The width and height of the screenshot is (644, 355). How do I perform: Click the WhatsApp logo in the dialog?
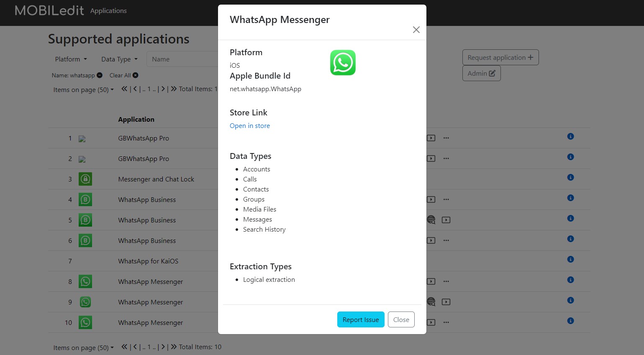343,63
